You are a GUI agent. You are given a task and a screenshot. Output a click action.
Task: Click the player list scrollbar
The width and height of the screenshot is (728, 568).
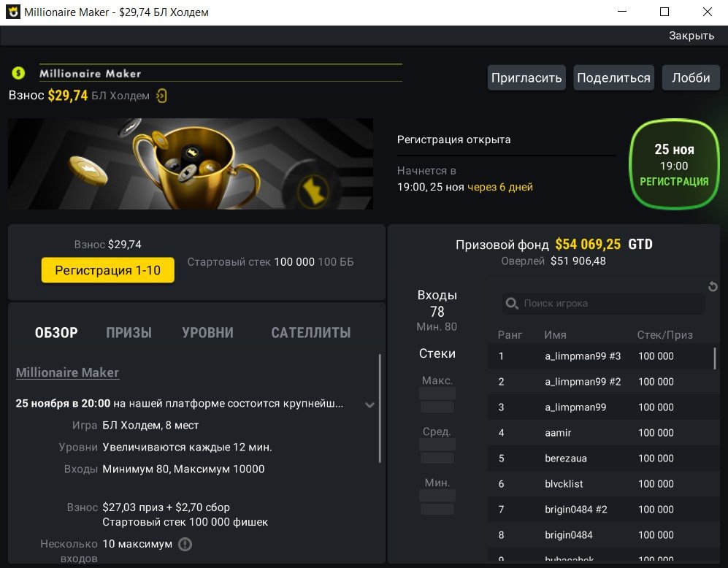(714, 358)
